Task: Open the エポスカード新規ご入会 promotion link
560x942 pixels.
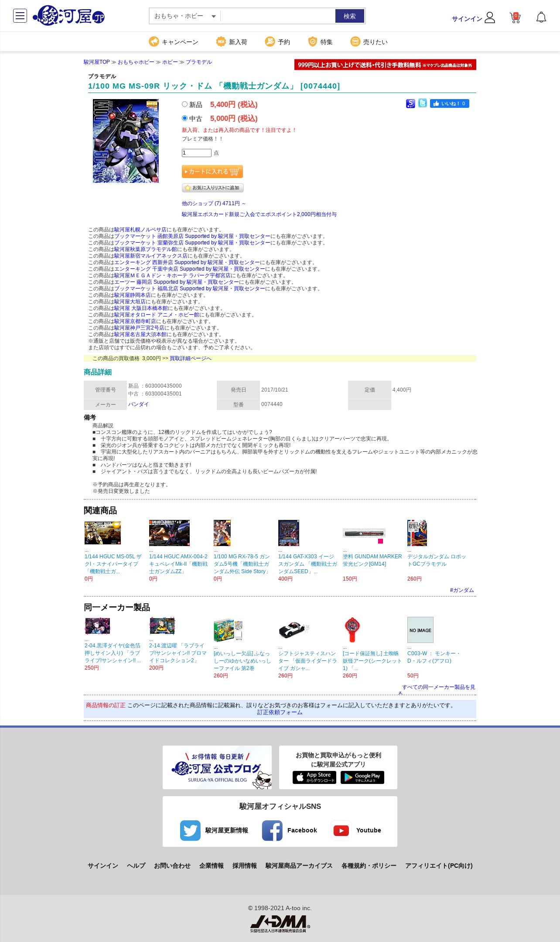Action: pyautogui.click(x=259, y=214)
